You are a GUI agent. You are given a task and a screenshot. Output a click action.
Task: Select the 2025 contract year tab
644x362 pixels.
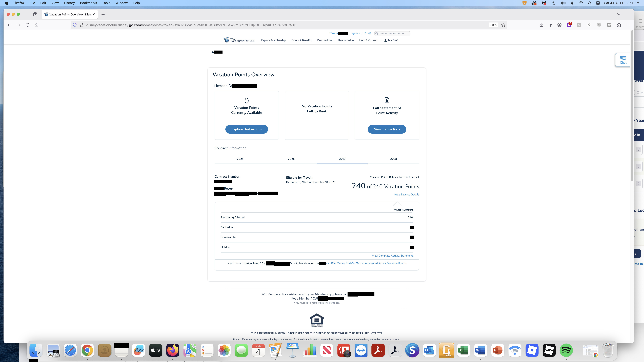tap(240, 159)
